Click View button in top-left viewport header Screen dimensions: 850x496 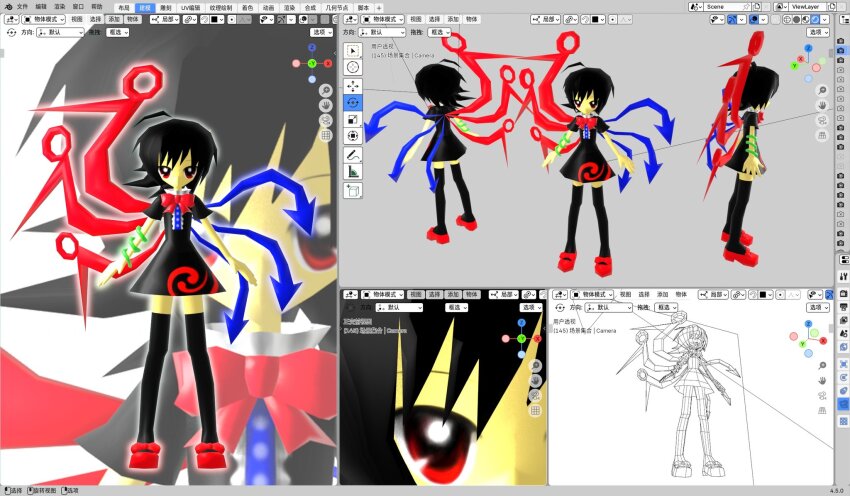pos(77,20)
